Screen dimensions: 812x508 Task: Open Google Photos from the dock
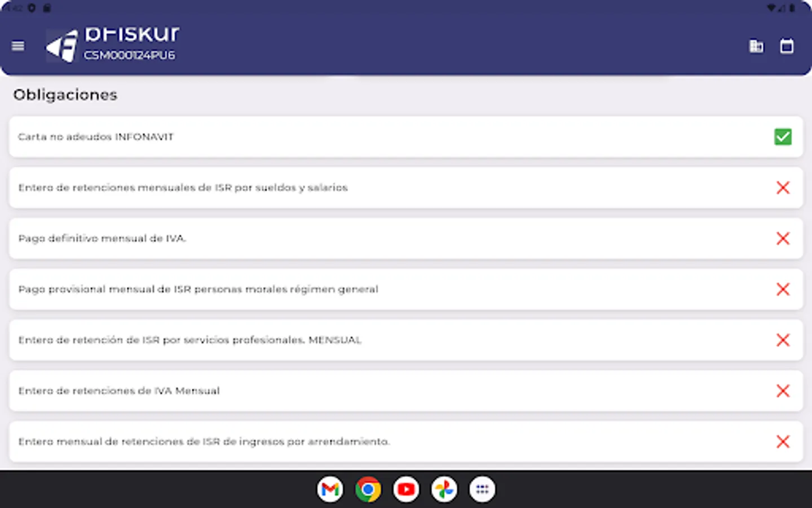click(x=444, y=489)
